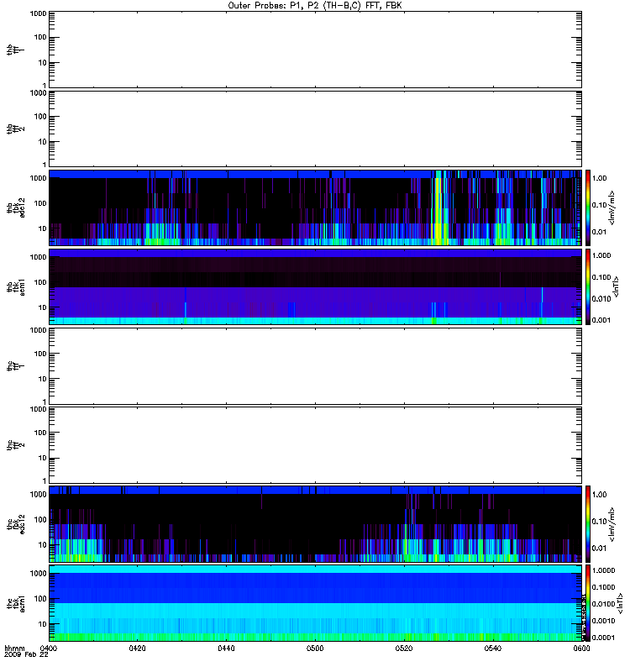Click the '<|mV/m|>' unit beside thc edc12 color bar

pos(612,524)
